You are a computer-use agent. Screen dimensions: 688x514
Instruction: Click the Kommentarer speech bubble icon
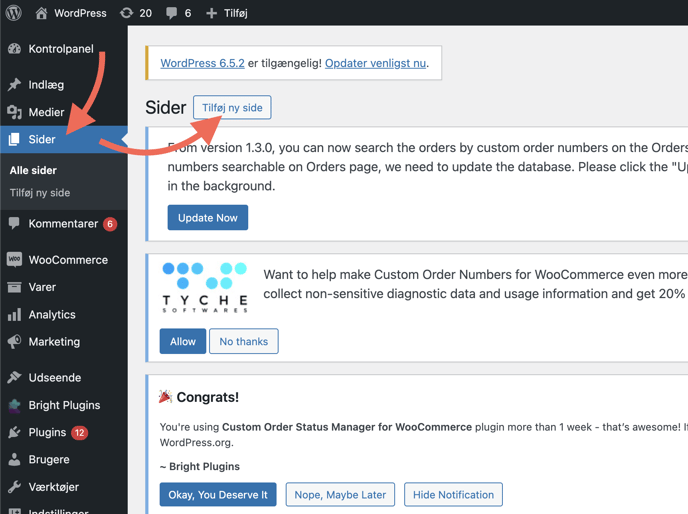pyautogui.click(x=14, y=223)
